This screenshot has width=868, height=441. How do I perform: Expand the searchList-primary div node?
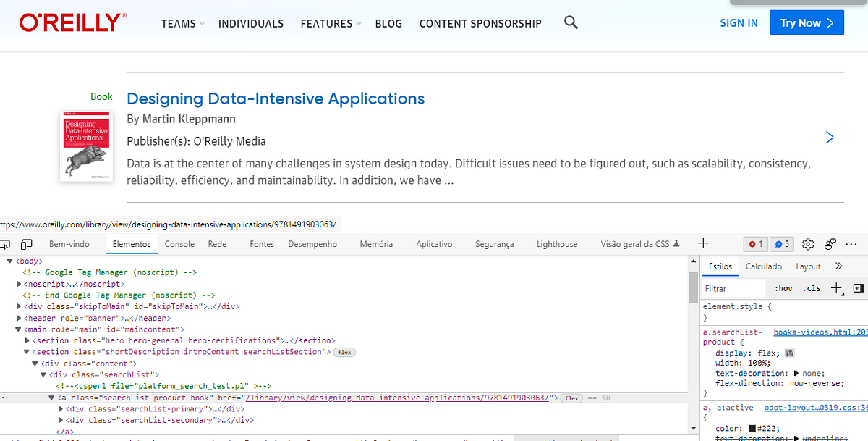[x=60, y=409]
